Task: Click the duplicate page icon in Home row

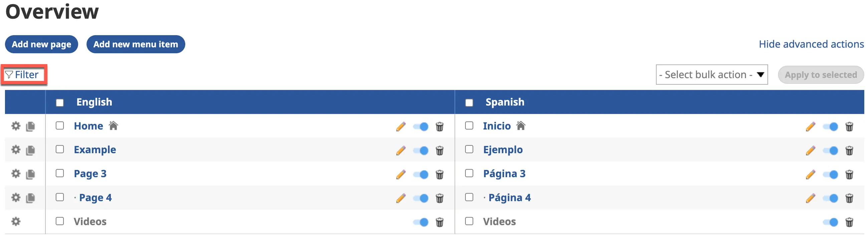Action: tap(30, 127)
